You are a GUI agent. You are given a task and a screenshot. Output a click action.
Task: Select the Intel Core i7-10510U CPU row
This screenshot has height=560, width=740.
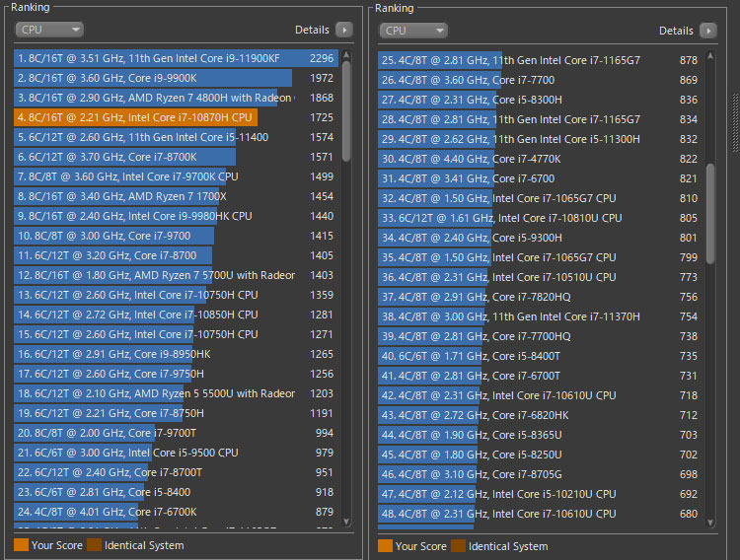pyautogui.click(x=541, y=277)
